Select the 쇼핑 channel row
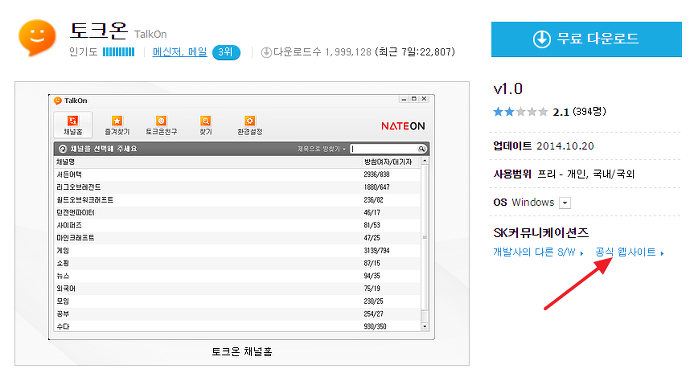The height and width of the screenshot is (369, 690). pos(237,263)
